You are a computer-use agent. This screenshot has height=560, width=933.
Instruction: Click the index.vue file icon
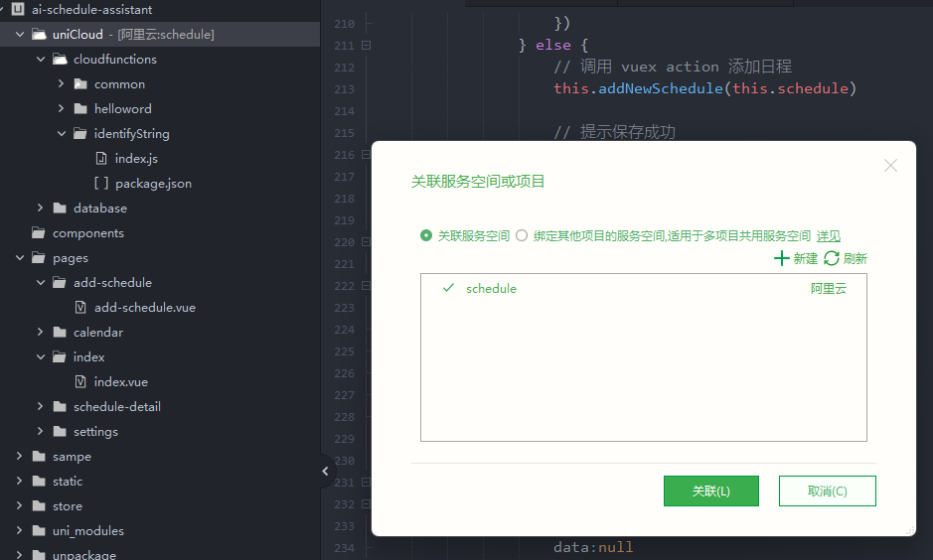point(80,381)
